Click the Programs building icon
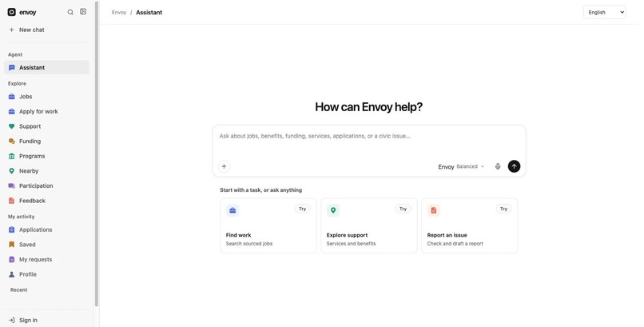Image resolution: width=644 pixels, height=327 pixels. pos(11,156)
